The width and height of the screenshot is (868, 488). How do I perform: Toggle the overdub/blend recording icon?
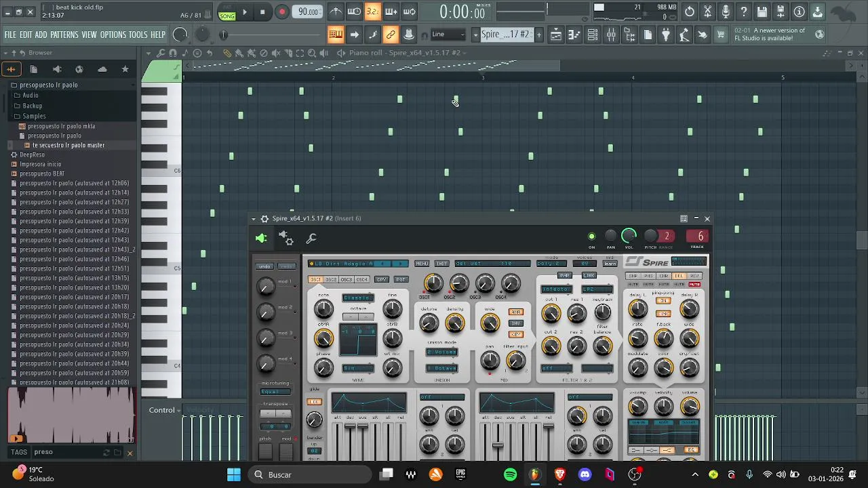(x=391, y=12)
